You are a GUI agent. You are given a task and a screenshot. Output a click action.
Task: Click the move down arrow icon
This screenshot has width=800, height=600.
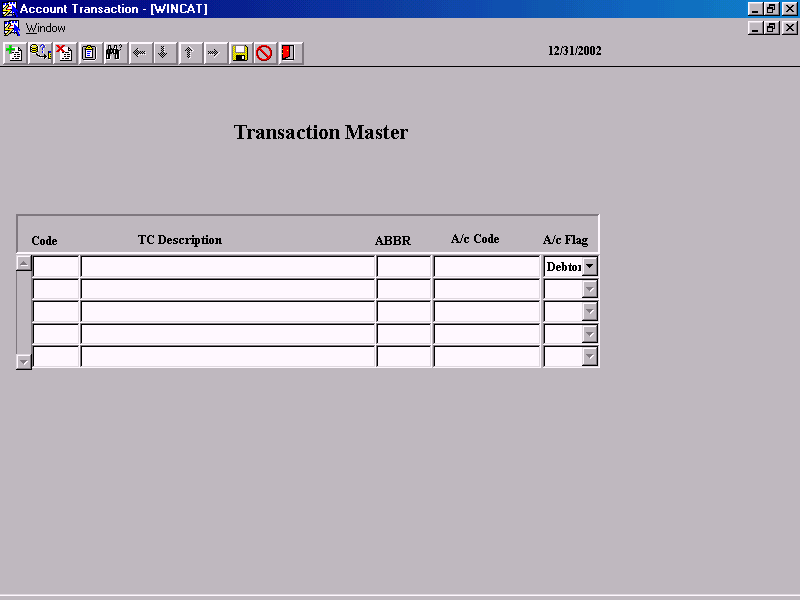(x=164, y=53)
